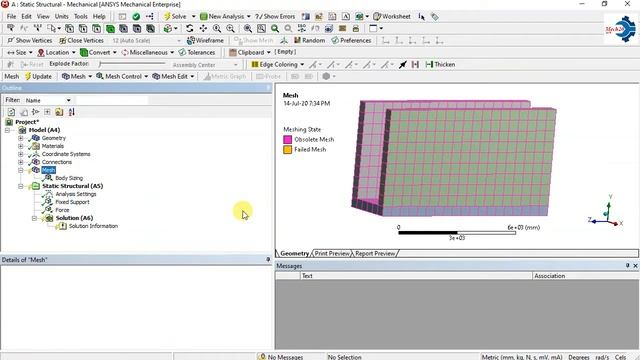Click the black arrow direction icon

point(402,64)
